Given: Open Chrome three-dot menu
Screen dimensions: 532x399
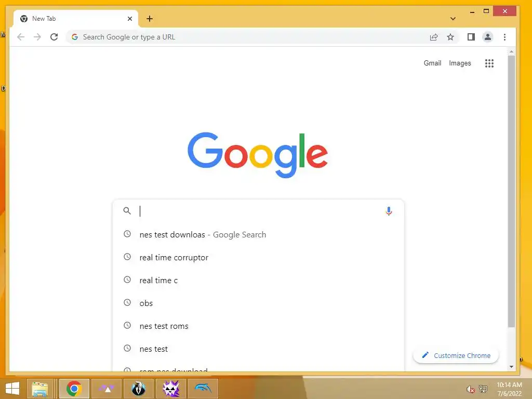Looking at the screenshot, I should pyautogui.click(x=504, y=37).
